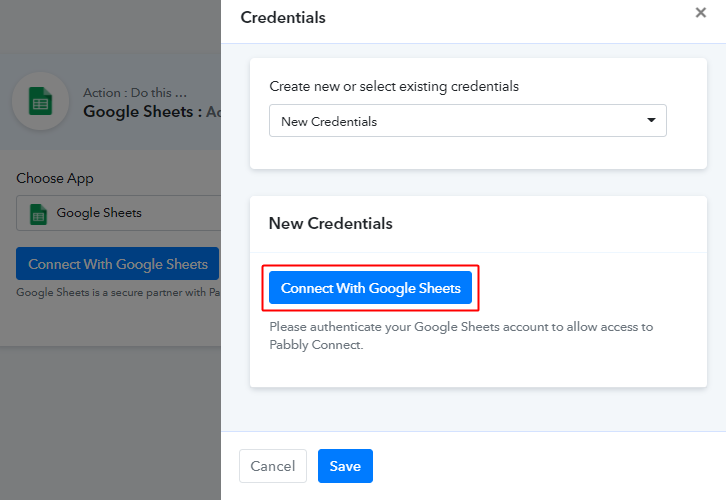Open the New Credentials dropdown

click(468, 121)
